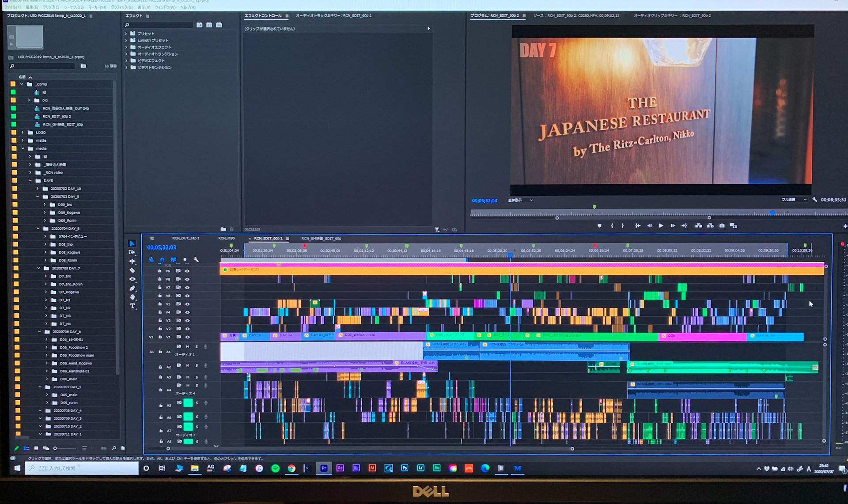Toggle lock on track V8
This screenshot has width=848, height=504.
point(160,279)
